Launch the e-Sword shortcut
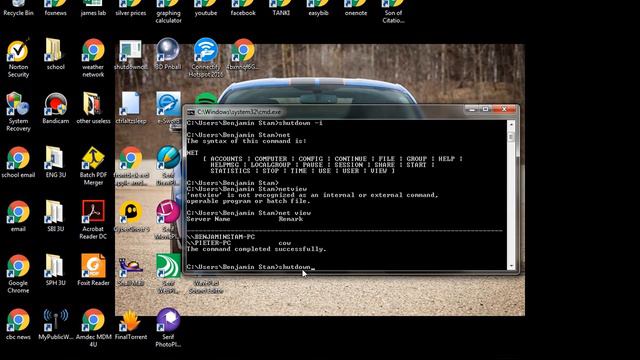The image size is (640, 360). click(x=168, y=109)
